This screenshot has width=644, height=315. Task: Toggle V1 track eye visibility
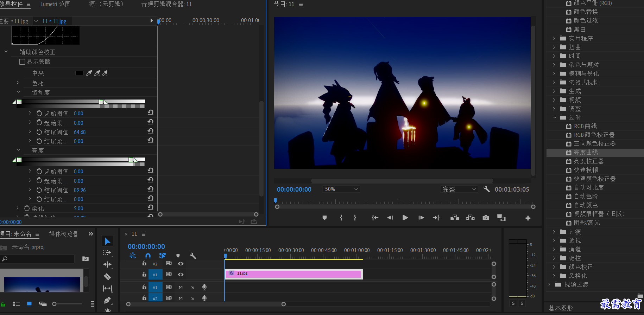[x=181, y=274]
